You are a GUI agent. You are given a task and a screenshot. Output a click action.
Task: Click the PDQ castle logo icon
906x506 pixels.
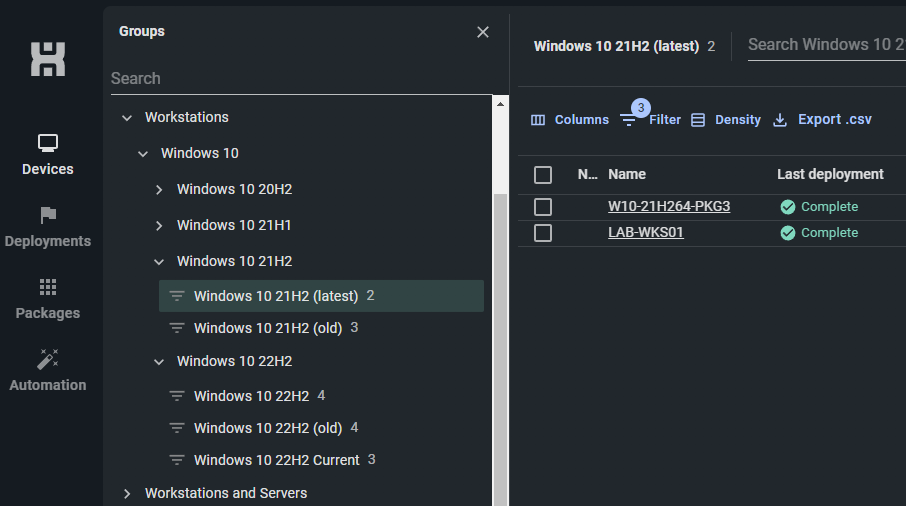click(x=48, y=59)
